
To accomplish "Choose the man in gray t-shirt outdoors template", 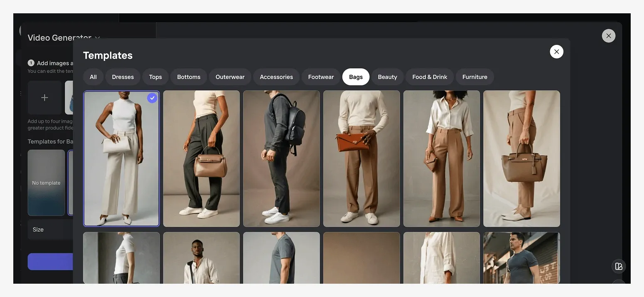I will (x=521, y=258).
